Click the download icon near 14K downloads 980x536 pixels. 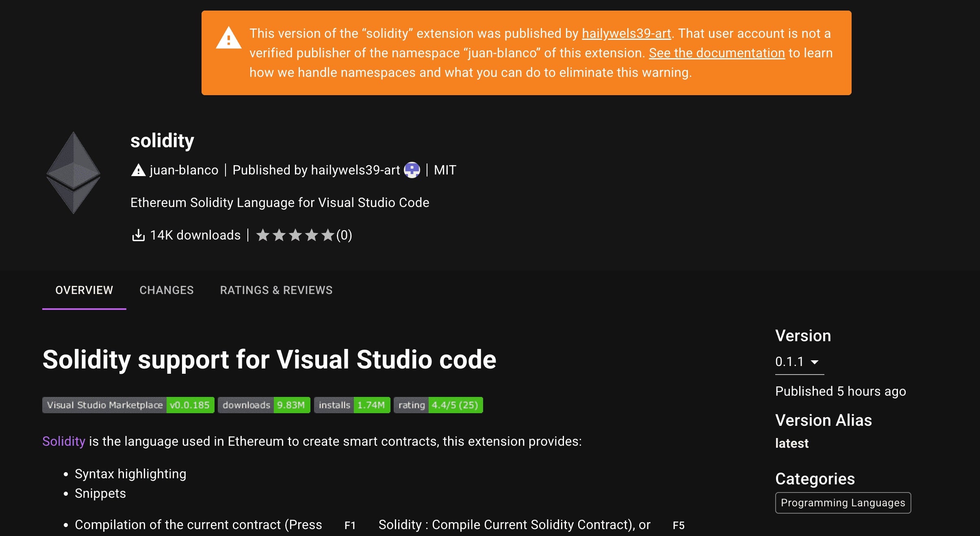click(x=139, y=235)
